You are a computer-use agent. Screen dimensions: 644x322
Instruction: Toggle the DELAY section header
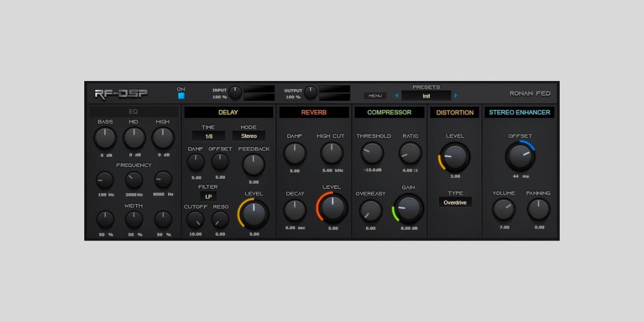(x=228, y=112)
